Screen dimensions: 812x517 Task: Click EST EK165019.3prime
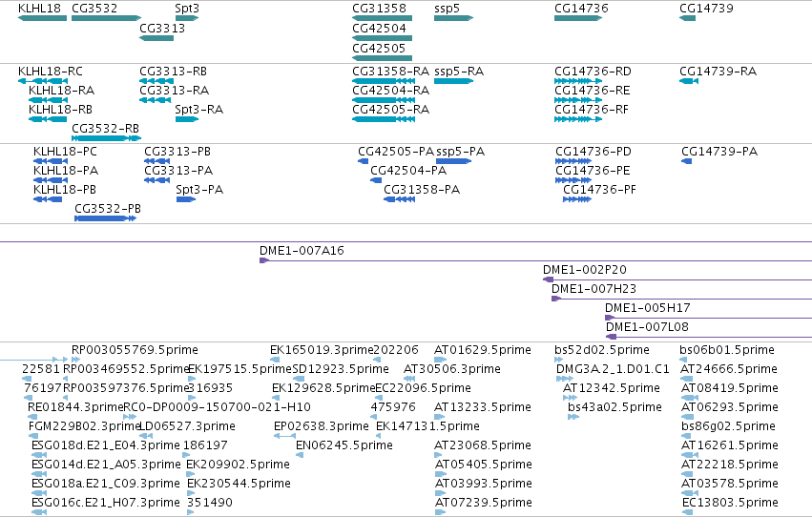(275, 360)
